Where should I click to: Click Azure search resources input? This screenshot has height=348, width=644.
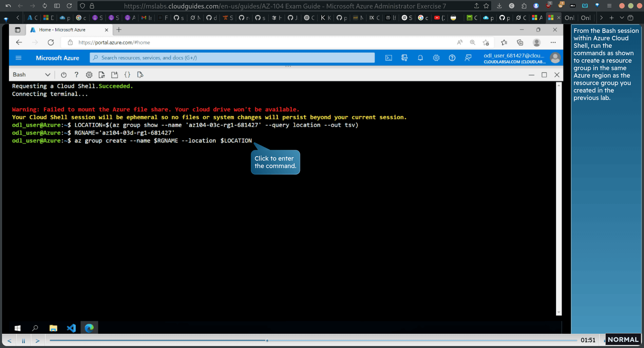(x=232, y=58)
